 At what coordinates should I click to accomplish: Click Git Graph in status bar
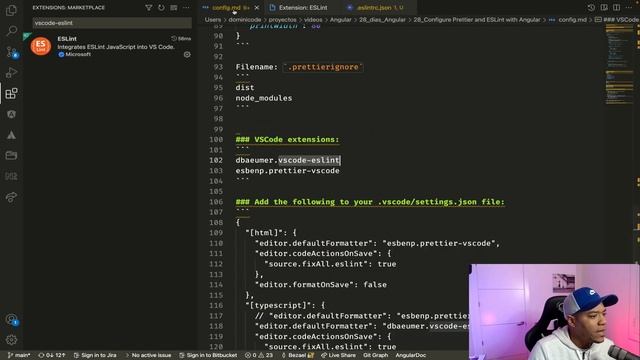(376, 355)
